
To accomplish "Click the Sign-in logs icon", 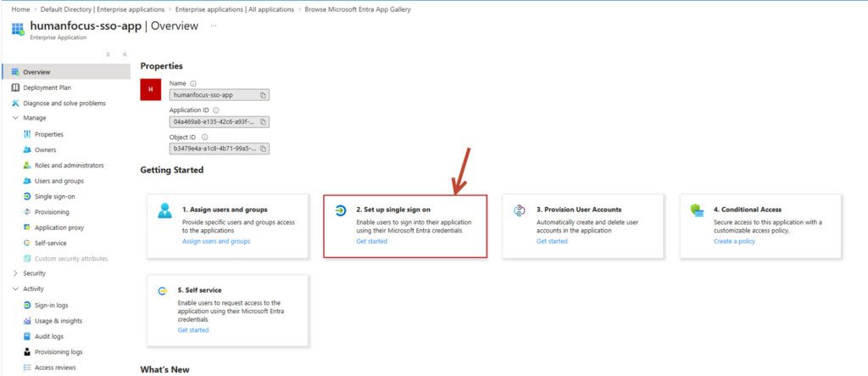I will coord(27,305).
